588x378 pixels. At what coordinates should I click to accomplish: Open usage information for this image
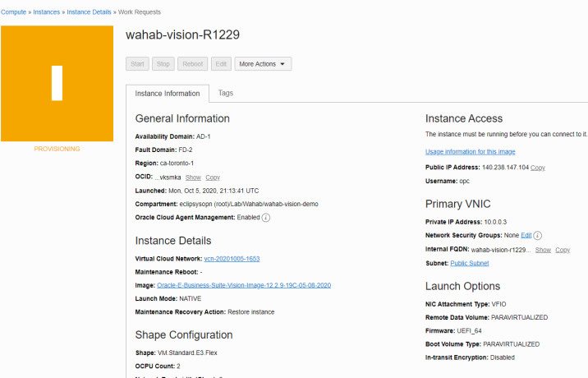click(x=470, y=152)
